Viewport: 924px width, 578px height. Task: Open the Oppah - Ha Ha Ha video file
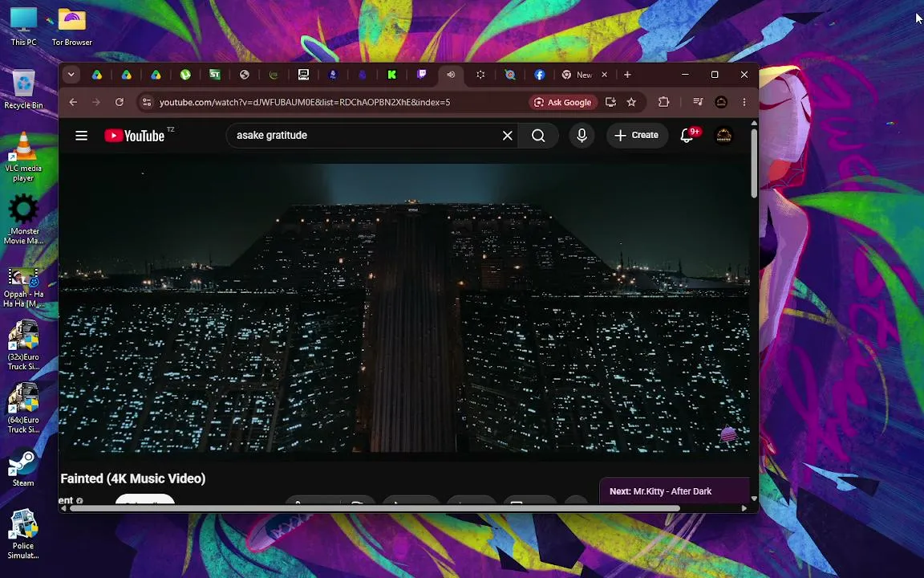[23, 287]
